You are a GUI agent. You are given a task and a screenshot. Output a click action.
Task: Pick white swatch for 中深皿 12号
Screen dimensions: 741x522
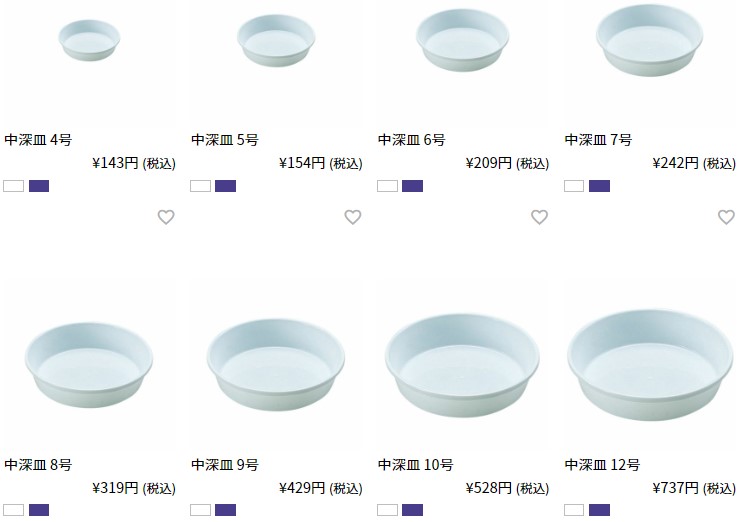click(x=574, y=510)
